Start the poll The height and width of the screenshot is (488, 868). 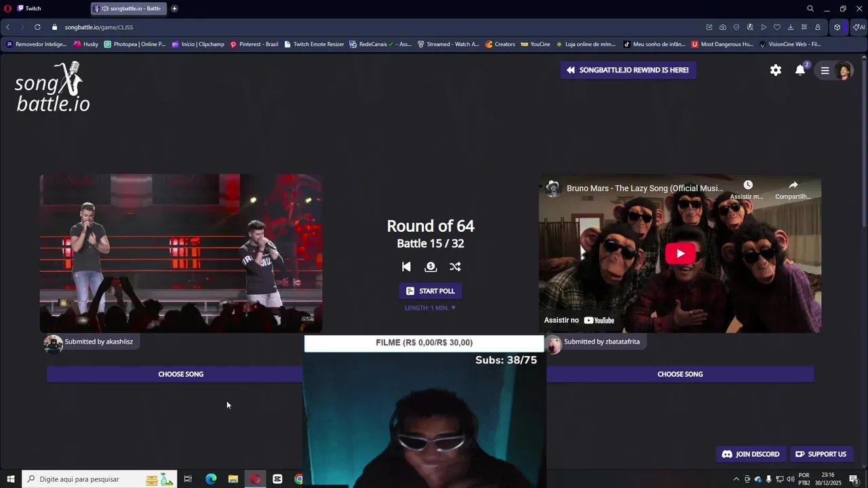point(431,291)
